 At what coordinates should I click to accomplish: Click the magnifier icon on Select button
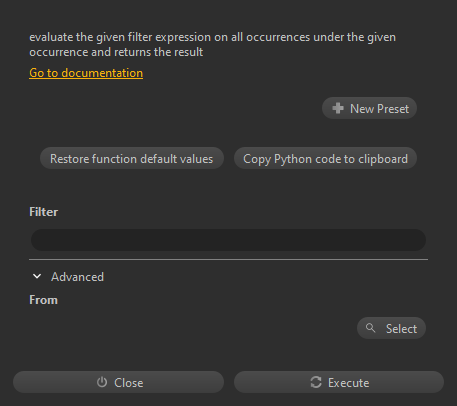tap(370, 328)
